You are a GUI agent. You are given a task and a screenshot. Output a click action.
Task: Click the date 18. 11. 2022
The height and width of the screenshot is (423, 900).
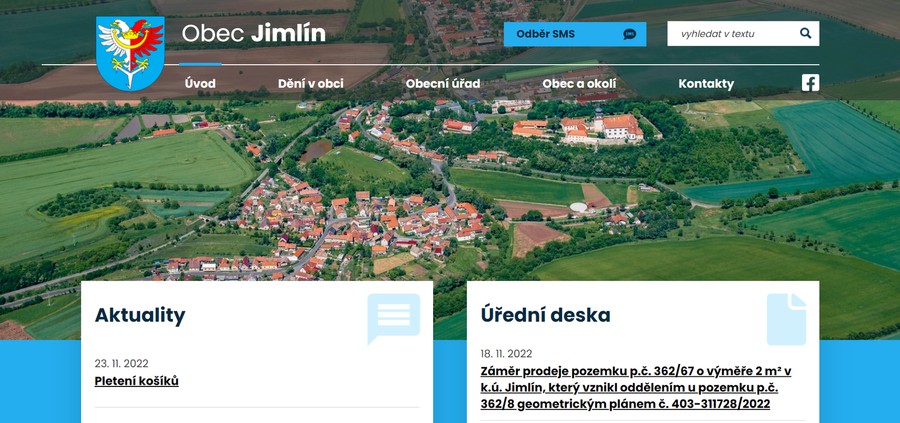tap(506, 354)
